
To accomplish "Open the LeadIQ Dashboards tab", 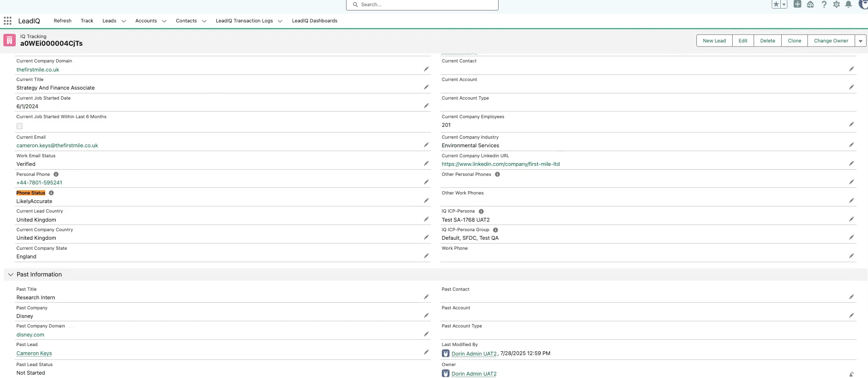I will [x=315, y=21].
